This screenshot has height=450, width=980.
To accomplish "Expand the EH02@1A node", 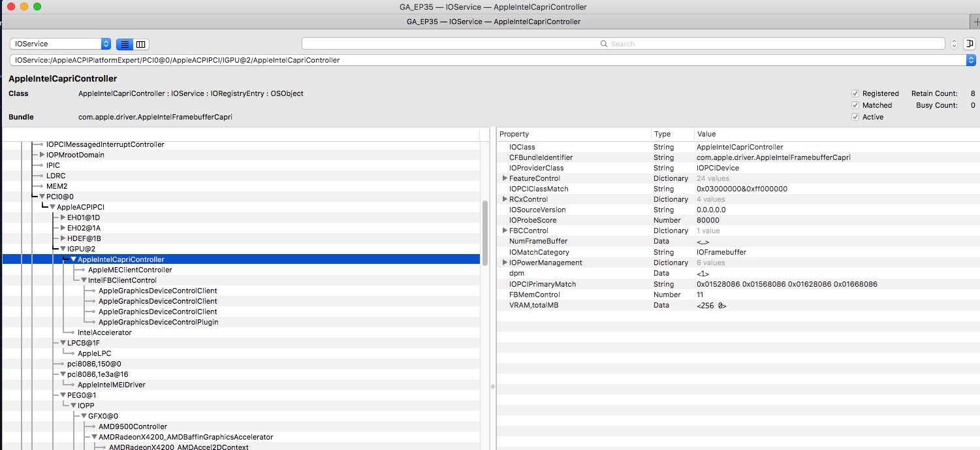I will 63,228.
